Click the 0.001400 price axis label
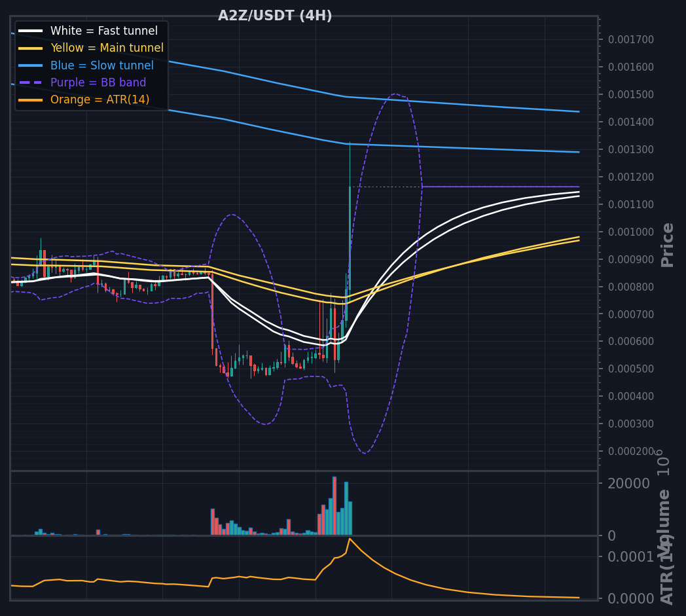686x616 pixels. tap(631, 122)
